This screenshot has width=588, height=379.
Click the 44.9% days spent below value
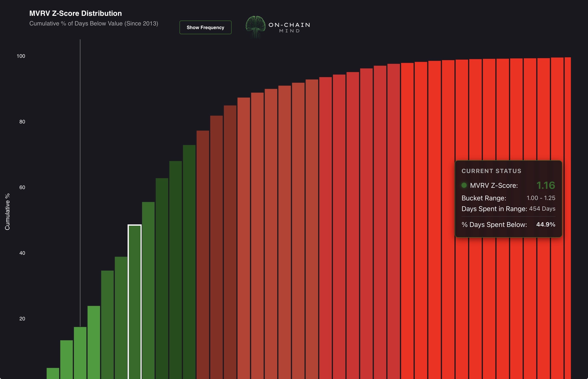[545, 224]
